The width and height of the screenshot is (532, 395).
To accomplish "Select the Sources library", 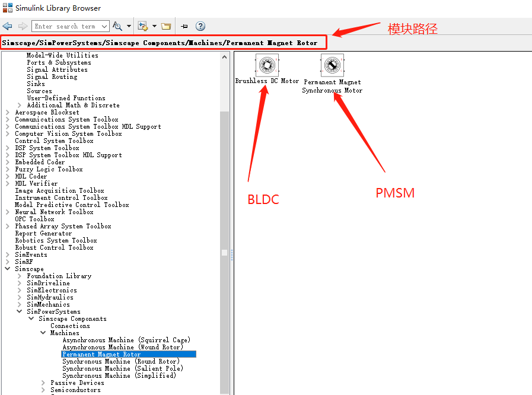I will [39, 91].
